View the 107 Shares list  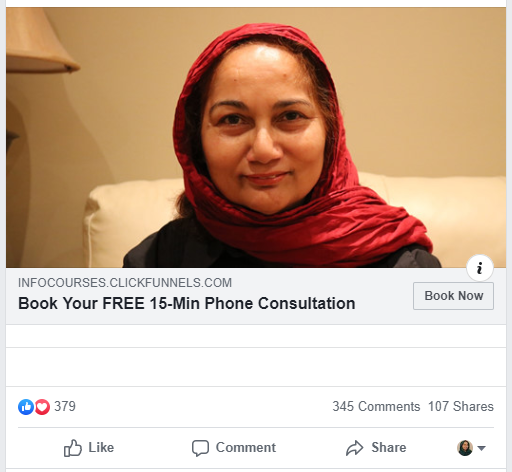(x=461, y=407)
